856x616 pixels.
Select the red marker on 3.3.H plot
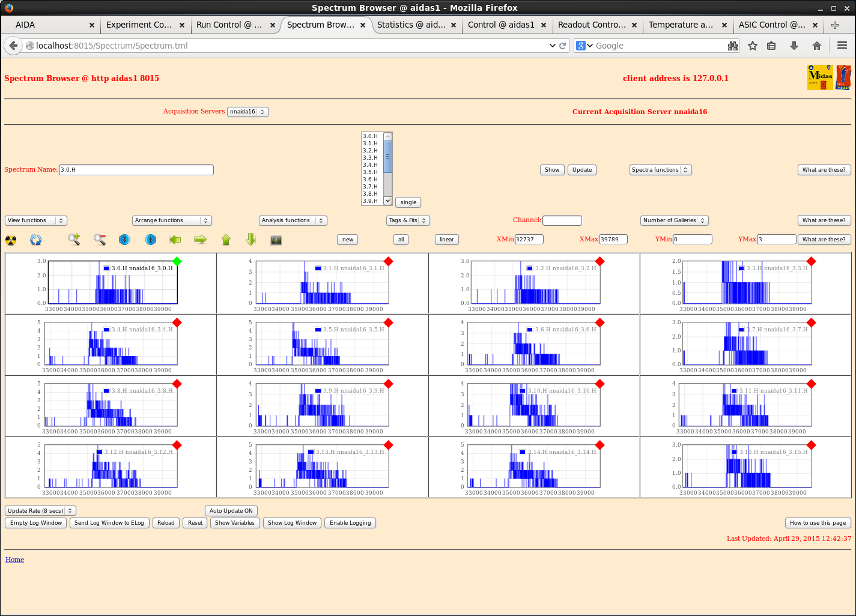pyautogui.click(x=812, y=261)
